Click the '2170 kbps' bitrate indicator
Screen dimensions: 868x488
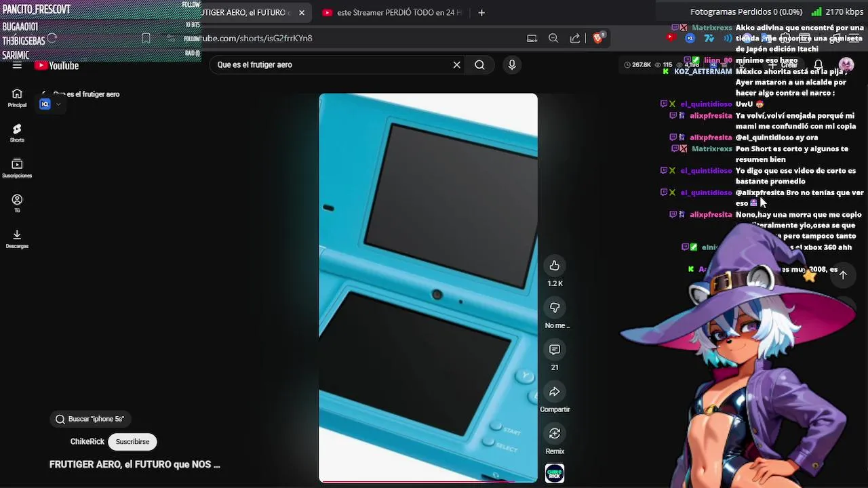click(845, 12)
